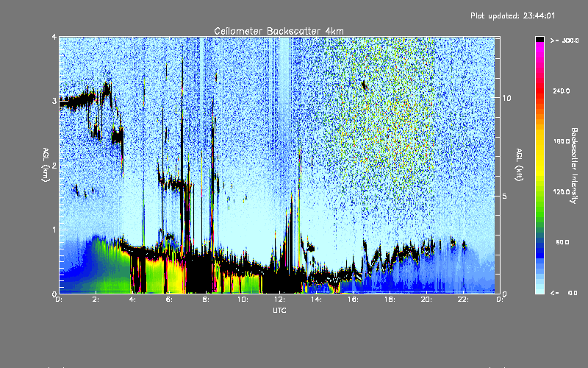The image size is (588, 368).
Task: Click the '20:' tick on the UTC axis
Action: tap(426, 300)
